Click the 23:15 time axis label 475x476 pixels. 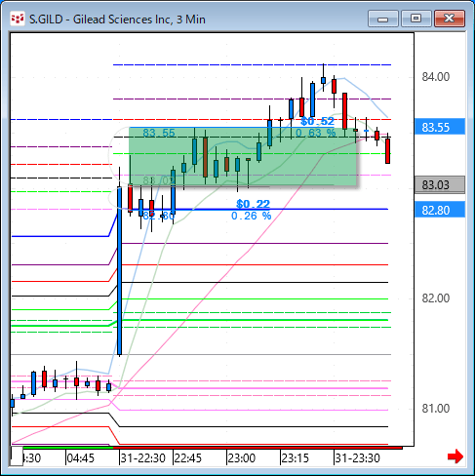[296, 458]
